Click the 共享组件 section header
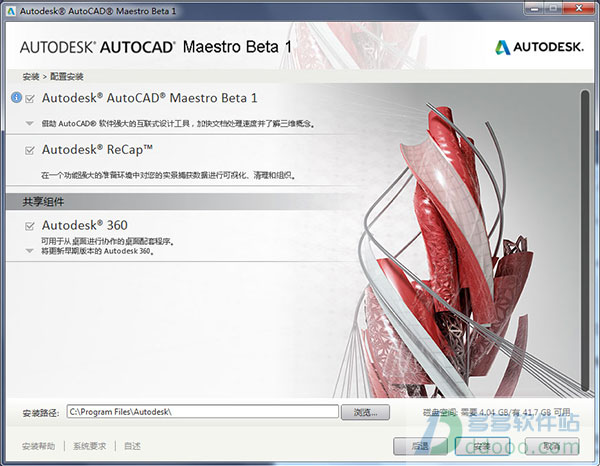This screenshot has height=466, width=600. point(43,202)
